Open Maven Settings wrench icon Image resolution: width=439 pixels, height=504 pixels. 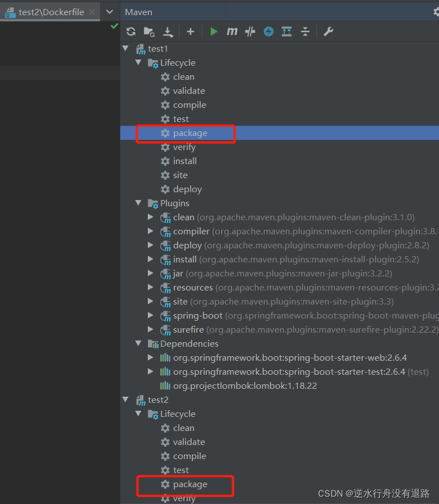328,31
